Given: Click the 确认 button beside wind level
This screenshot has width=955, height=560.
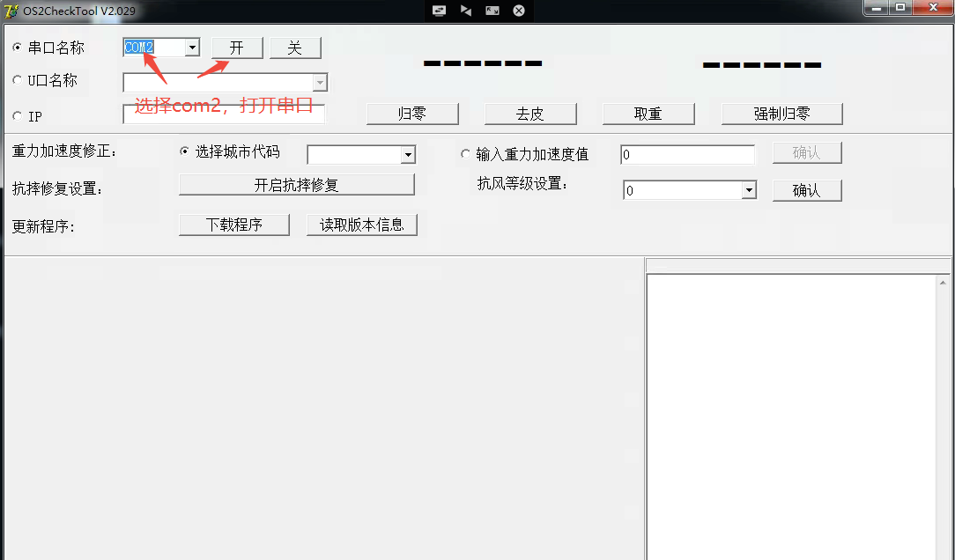Looking at the screenshot, I should [807, 190].
